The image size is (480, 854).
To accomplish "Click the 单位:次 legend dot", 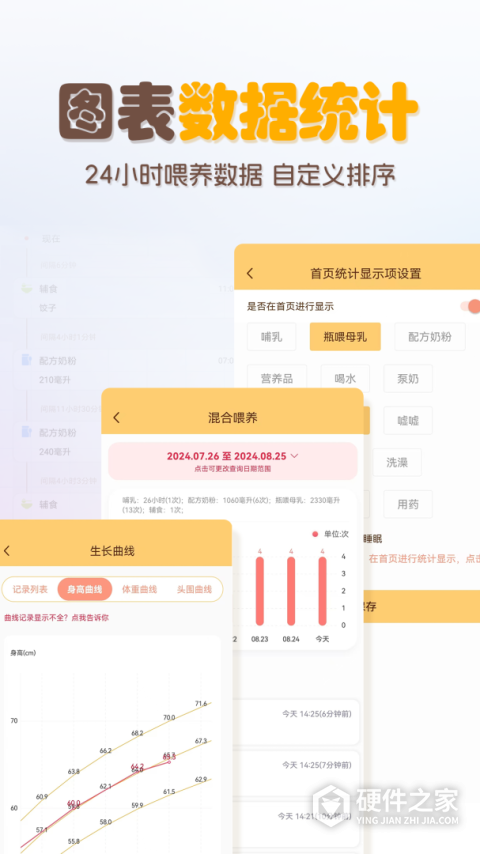I will (314, 534).
